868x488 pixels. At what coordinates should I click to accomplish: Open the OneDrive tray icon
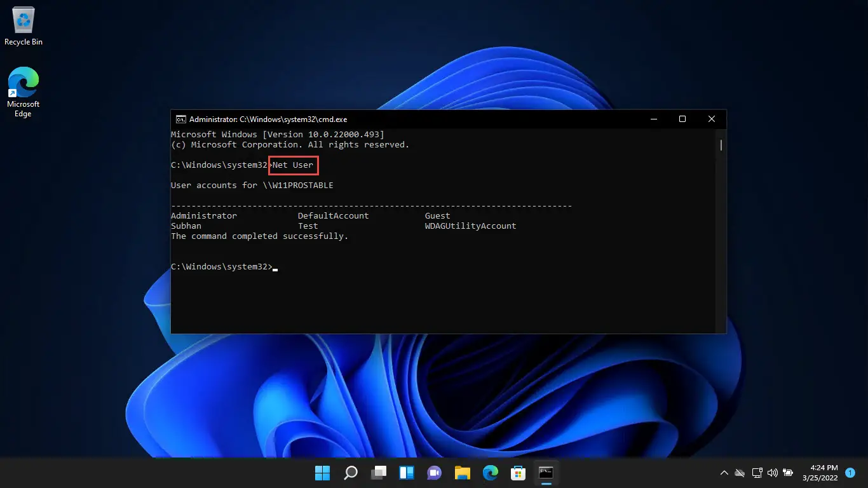[740, 473]
